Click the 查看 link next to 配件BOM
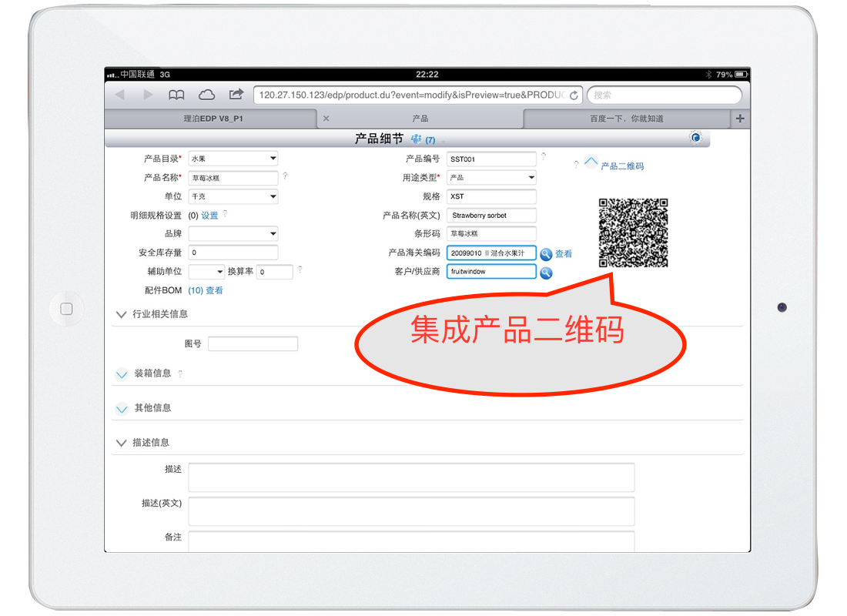 (214, 290)
